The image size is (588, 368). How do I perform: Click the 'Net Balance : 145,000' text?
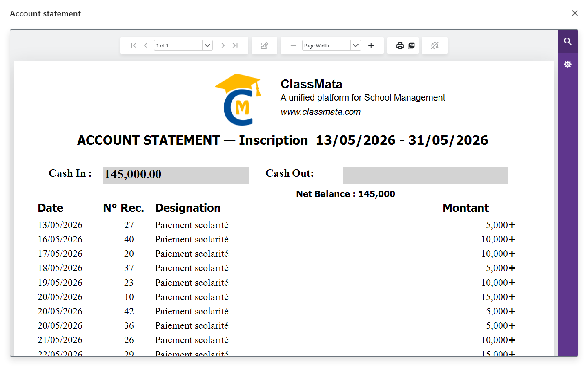345,194
